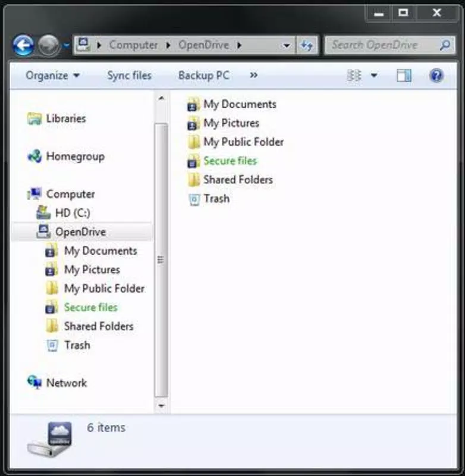Click the Computer monitor icon
465x476 pixels.
34,194
